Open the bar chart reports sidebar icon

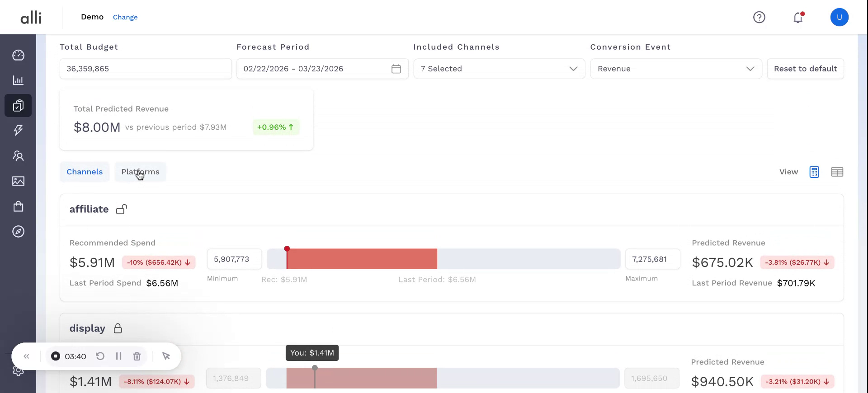coord(18,80)
